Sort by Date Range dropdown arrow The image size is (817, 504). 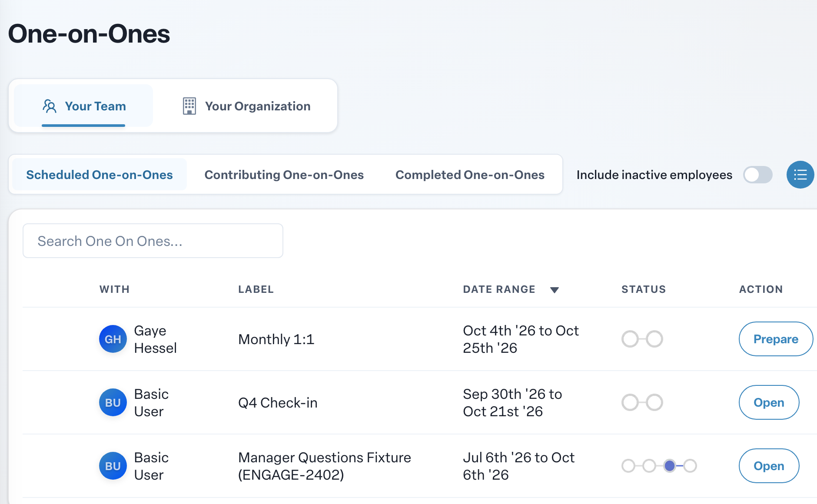coord(554,290)
